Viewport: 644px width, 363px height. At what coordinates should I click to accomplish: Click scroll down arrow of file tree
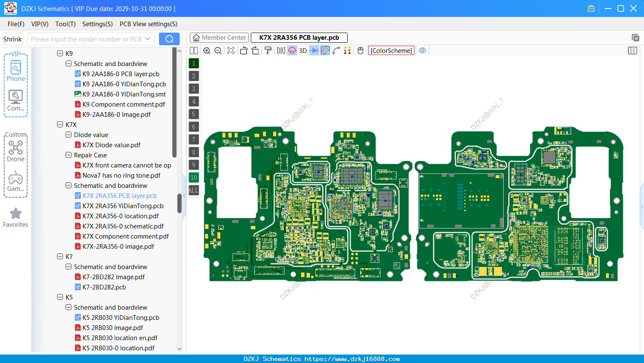click(179, 349)
